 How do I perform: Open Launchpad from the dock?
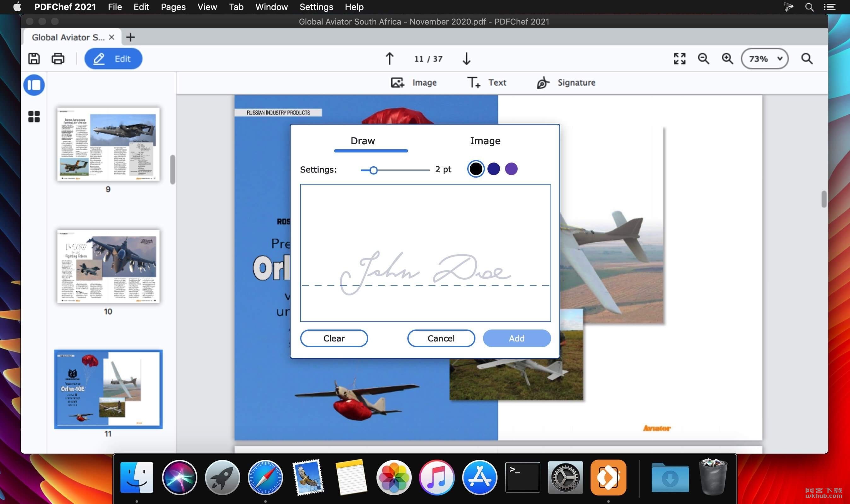(x=222, y=477)
